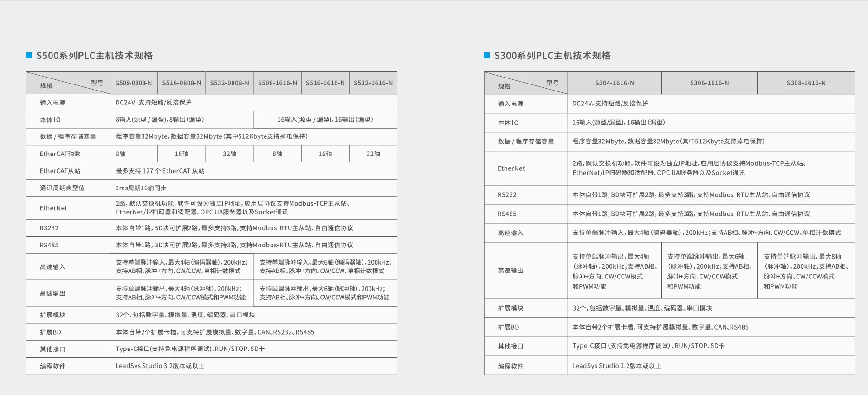
Task: Click the S300系列PLC主机技术规格 heading
Action: [x=552, y=56]
